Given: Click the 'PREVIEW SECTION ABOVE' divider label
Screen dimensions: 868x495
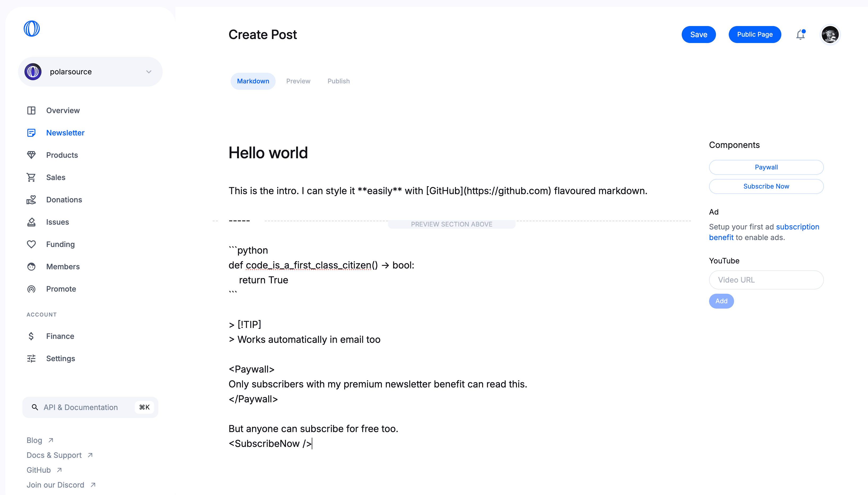Looking at the screenshot, I should pyautogui.click(x=451, y=224).
